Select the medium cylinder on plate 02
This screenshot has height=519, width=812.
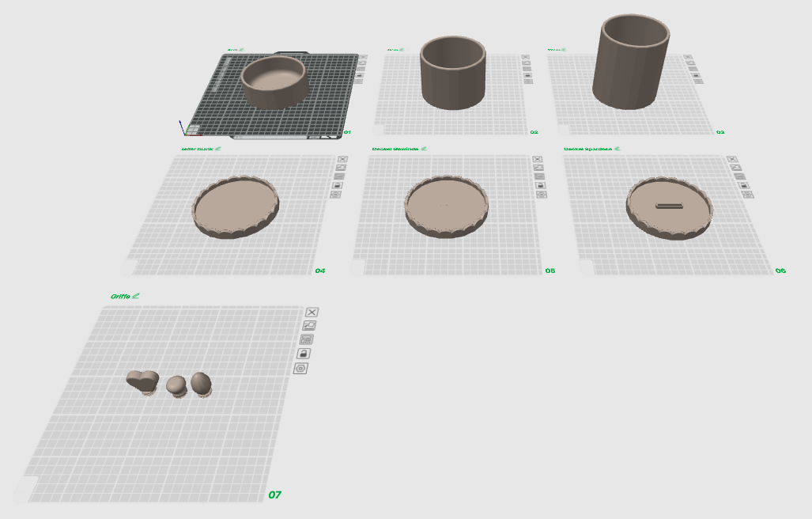pyautogui.click(x=452, y=73)
